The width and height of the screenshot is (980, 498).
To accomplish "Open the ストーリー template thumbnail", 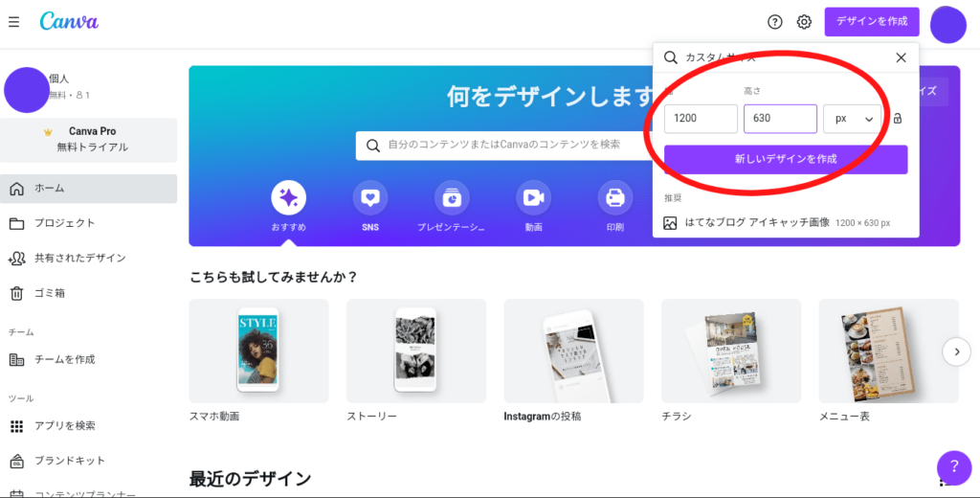I will point(415,351).
